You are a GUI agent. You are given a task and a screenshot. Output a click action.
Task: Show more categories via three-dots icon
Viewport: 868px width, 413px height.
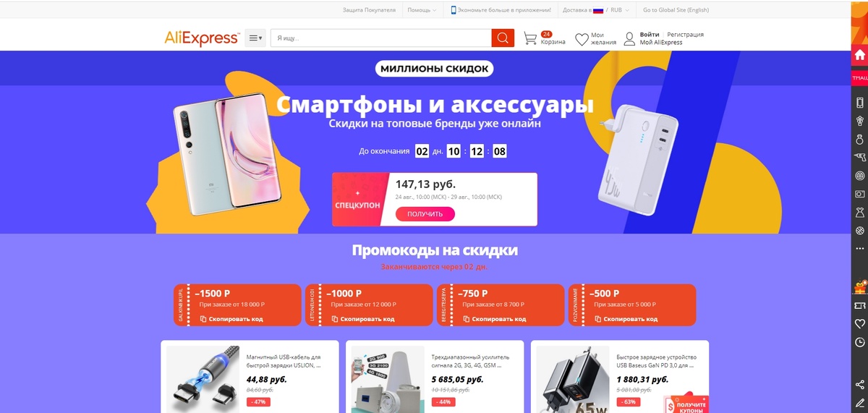859,248
